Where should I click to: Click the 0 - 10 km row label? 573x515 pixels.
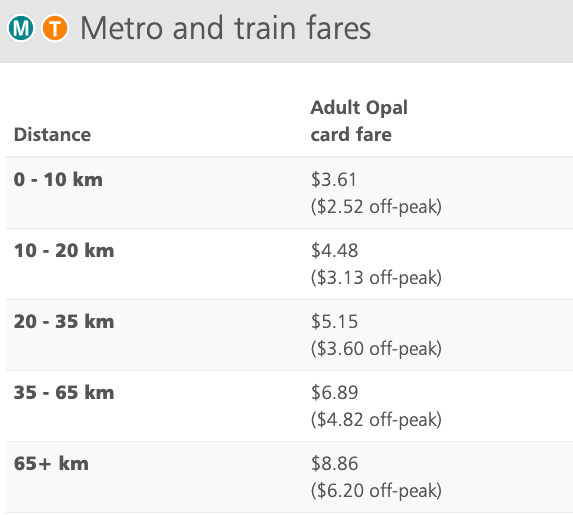point(58,179)
